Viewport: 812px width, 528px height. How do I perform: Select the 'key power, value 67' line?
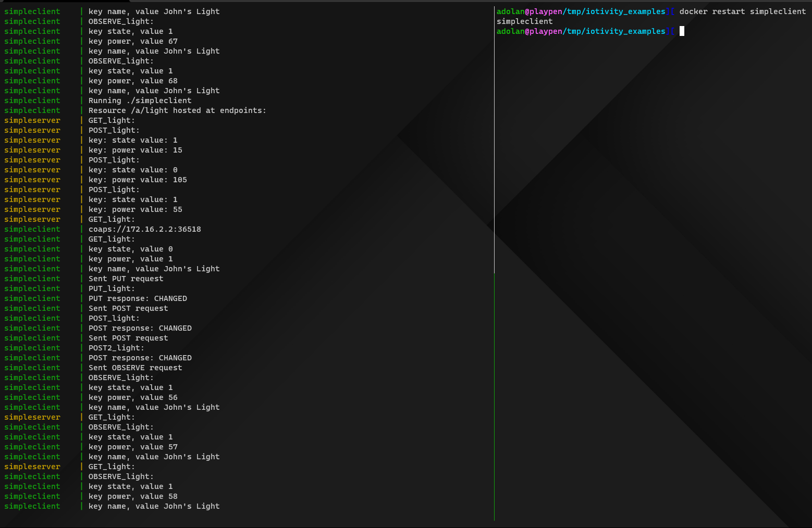(x=133, y=41)
